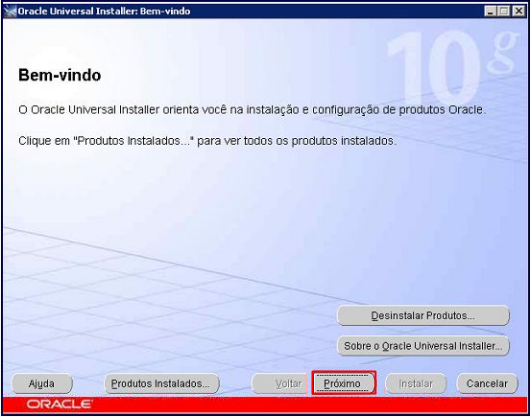Click the Próximo button to continue
This screenshot has width=530, height=417.
[x=344, y=383]
